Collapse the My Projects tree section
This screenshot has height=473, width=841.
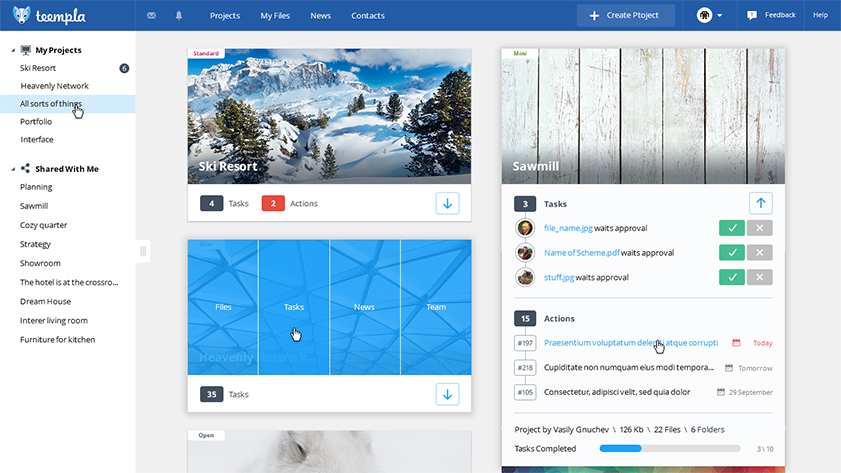[13, 50]
